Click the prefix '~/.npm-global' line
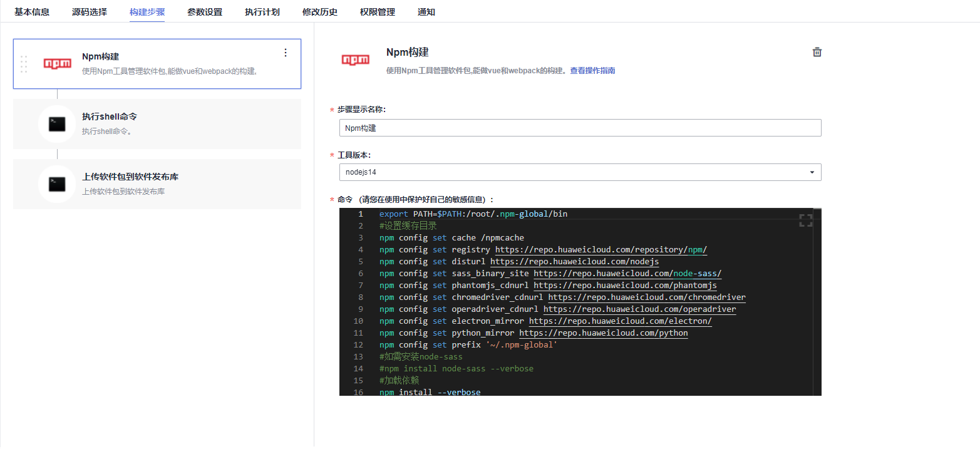The image size is (980, 449). click(x=468, y=345)
